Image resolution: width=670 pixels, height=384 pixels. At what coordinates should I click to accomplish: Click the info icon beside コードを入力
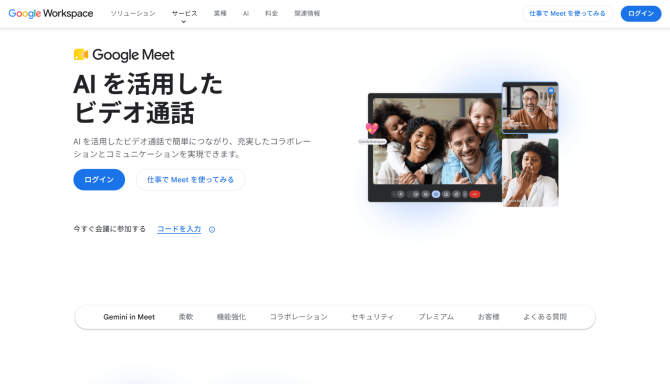212,229
